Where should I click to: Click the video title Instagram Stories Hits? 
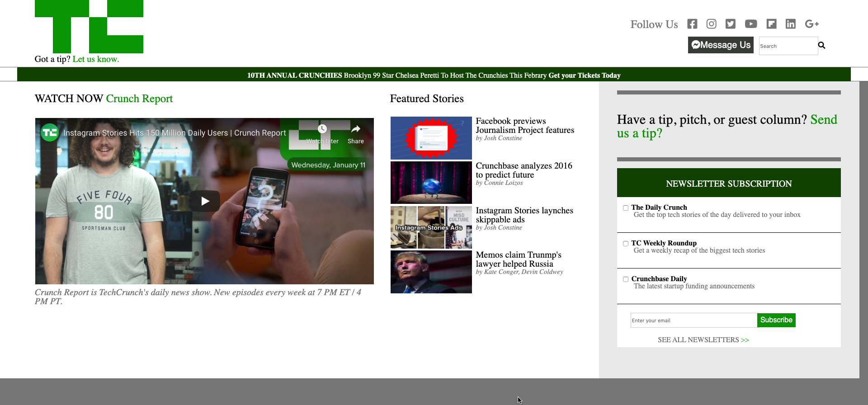pyautogui.click(x=175, y=133)
